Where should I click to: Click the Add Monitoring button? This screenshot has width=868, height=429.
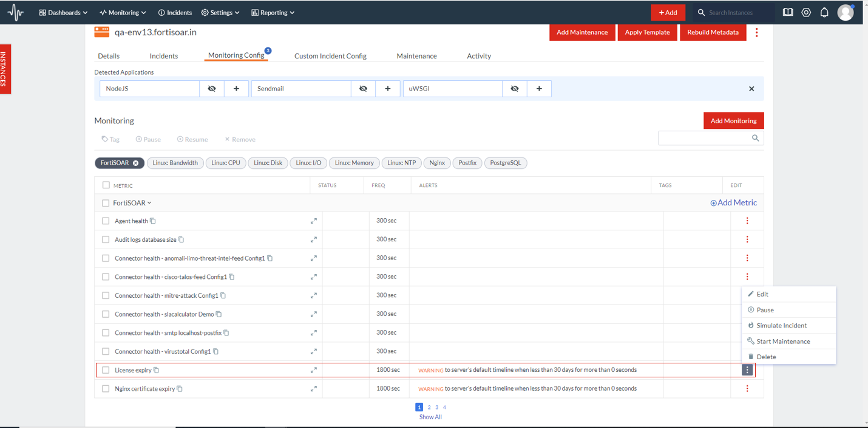(x=733, y=120)
